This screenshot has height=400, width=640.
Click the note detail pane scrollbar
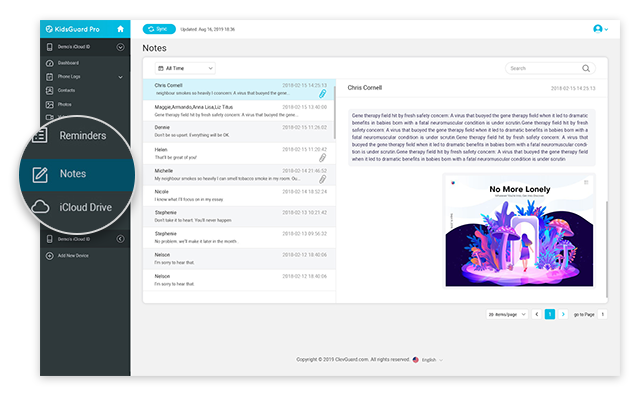point(607,249)
